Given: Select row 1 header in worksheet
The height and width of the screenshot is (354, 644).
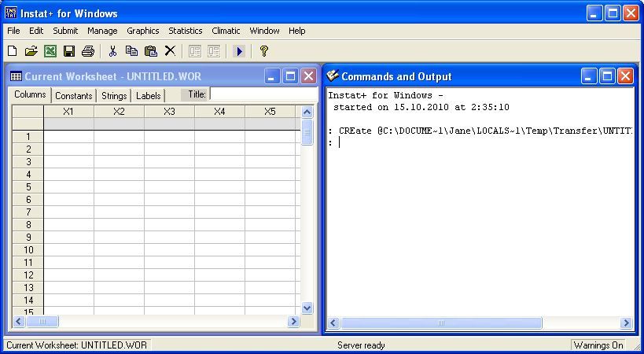Looking at the screenshot, I should click(x=28, y=137).
